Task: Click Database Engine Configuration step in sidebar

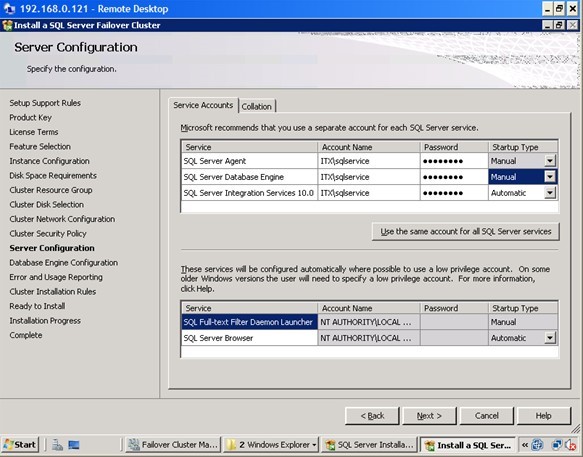Action: (64, 263)
